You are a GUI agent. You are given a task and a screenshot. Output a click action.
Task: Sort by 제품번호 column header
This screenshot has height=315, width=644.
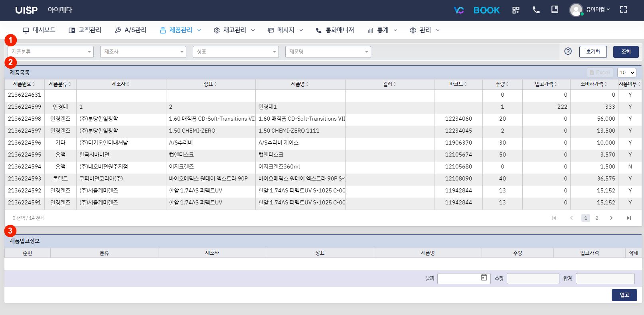click(24, 84)
